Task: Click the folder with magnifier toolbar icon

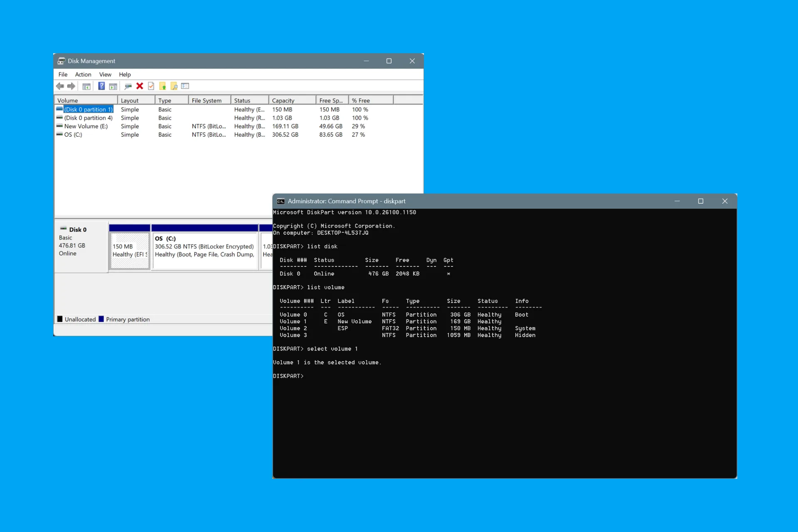Action: coord(174,86)
